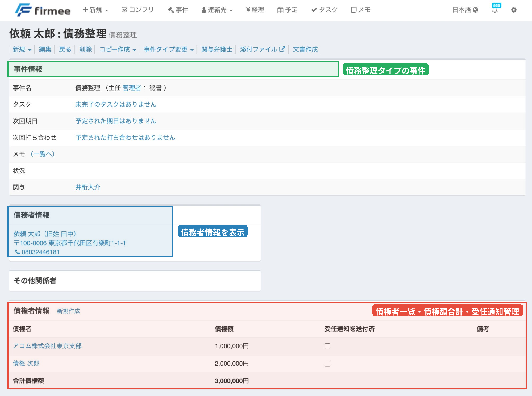Expand the コピー作成 dropdown
The height and width of the screenshot is (396, 532).
pyautogui.click(x=118, y=49)
